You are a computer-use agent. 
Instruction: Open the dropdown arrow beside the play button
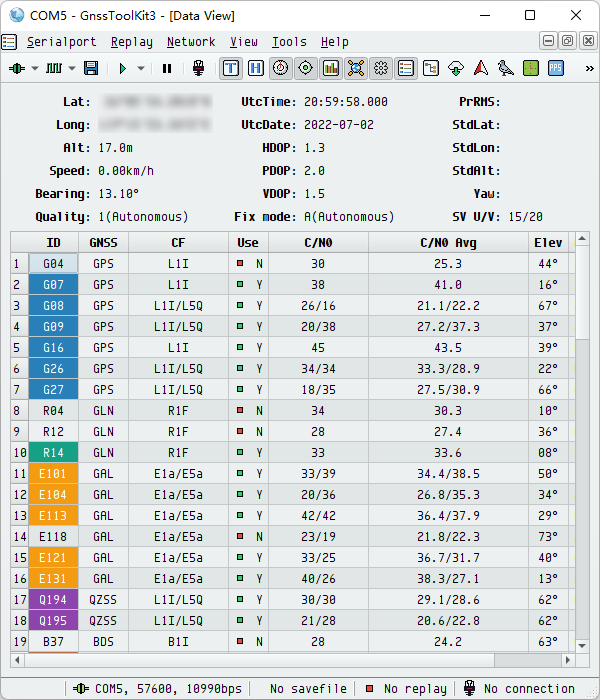point(141,68)
